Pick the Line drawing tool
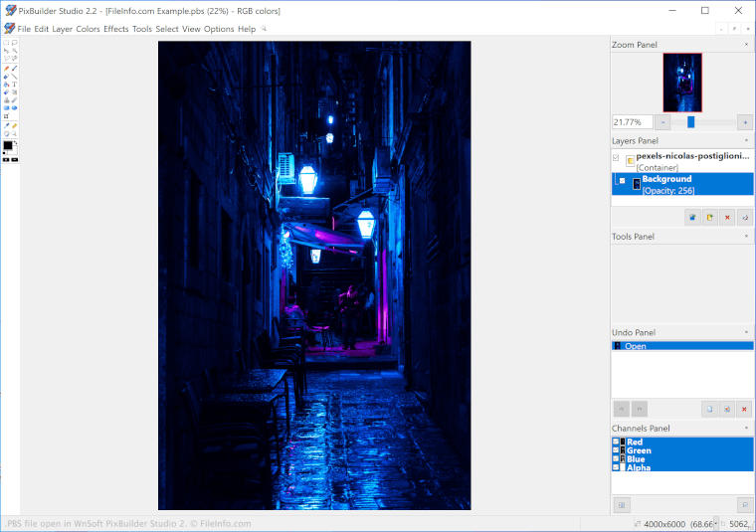 [x=14, y=77]
